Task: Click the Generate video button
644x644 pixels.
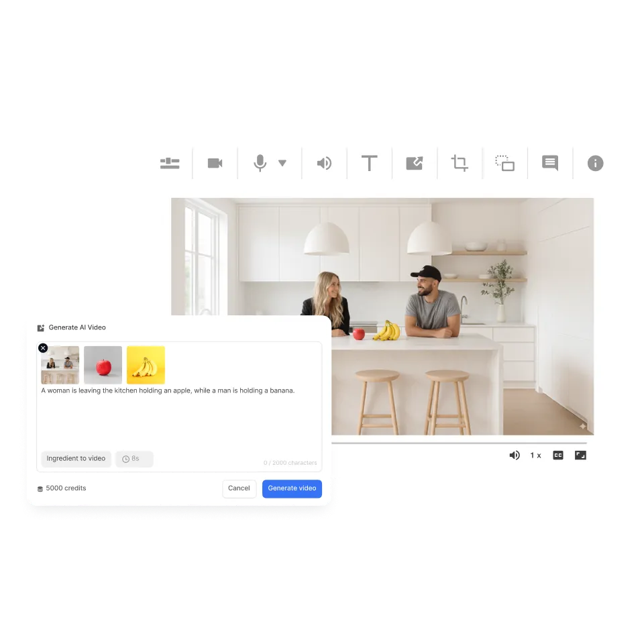Action: pyautogui.click(x=292, y=488)
